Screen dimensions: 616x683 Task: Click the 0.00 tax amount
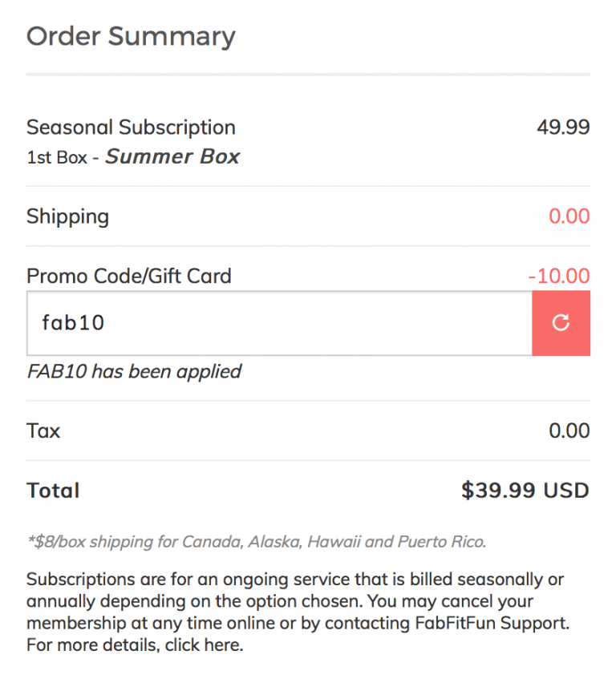tap(569, 431)
